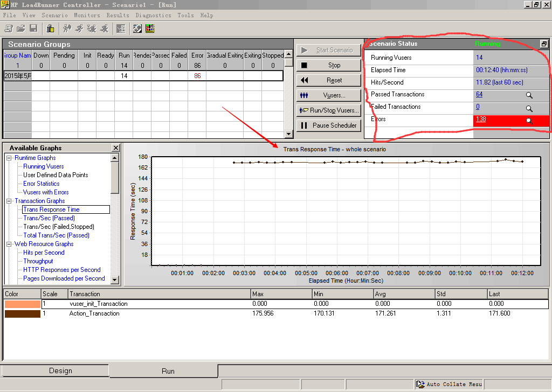Click the vuser_init_Transaction orange color swatch
Image resolution: width=552 pixels, height=392 pixels.
point(22,304)
